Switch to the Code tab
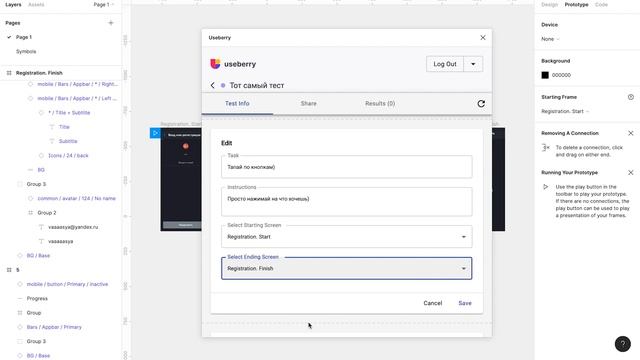Viewport: 640px width, 360px height. tap(601, 4)
